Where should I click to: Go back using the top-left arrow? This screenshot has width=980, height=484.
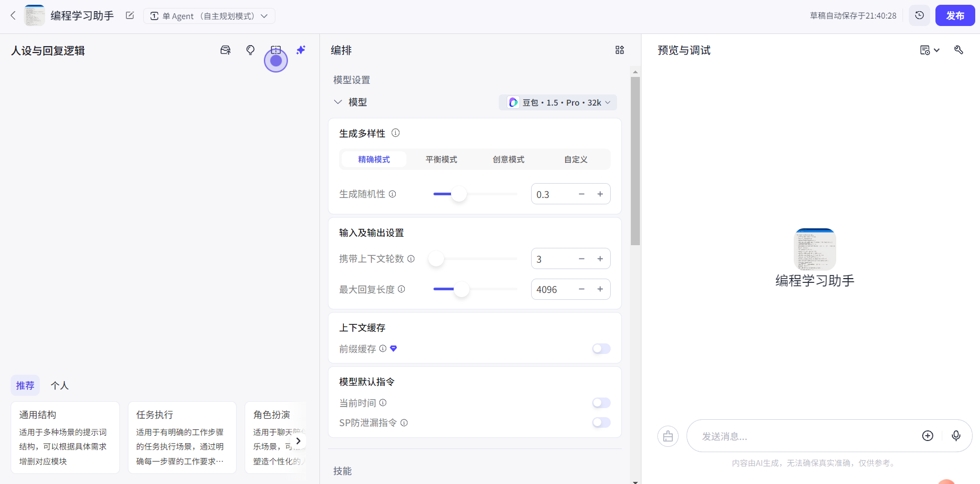pos(13,15)
